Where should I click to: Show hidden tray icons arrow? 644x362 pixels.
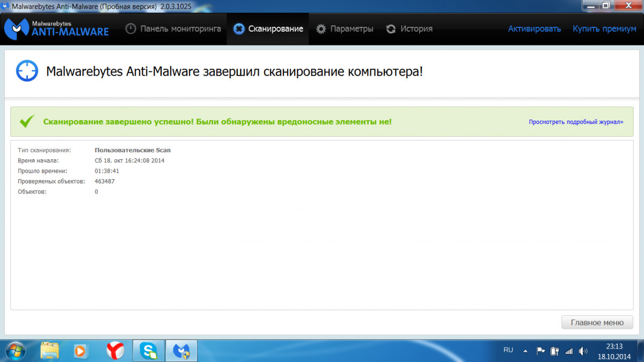pos(526,351)
